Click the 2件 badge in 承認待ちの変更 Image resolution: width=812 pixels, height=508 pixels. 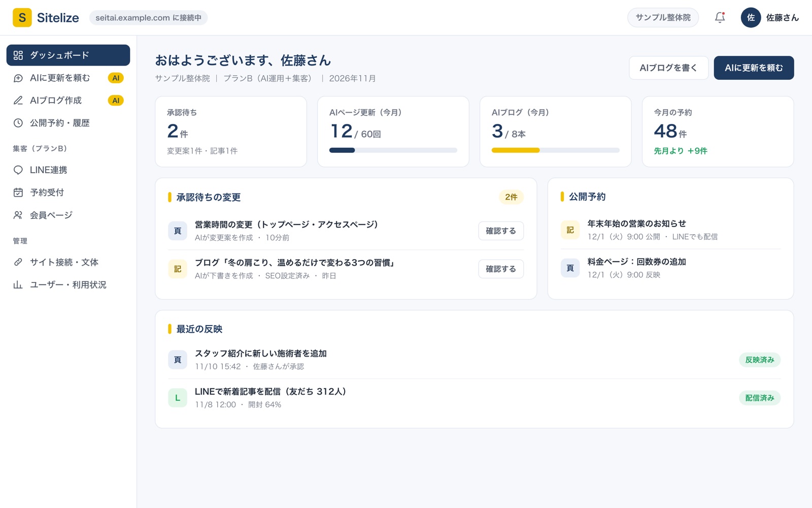point(511,197)
